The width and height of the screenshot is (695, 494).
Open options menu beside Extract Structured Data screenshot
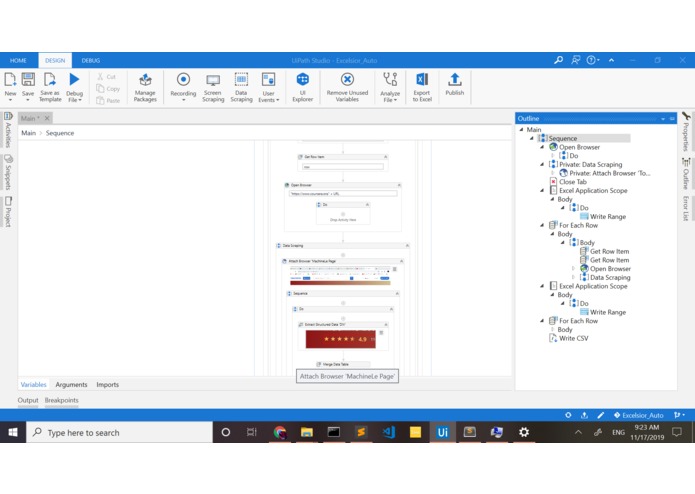[x=381, y=332]
